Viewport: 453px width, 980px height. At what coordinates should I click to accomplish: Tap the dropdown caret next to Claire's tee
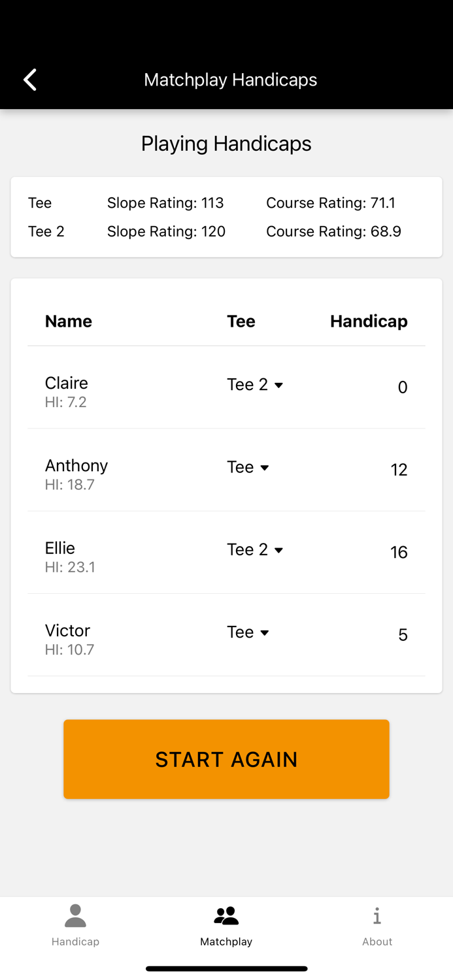(x=280, y=385)
